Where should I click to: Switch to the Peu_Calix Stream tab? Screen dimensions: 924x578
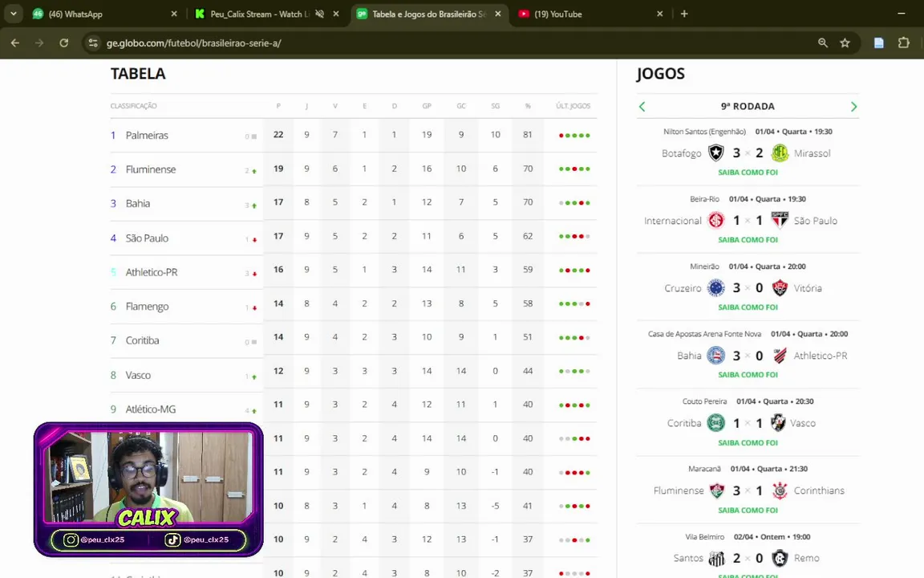[x=266, y=14]
